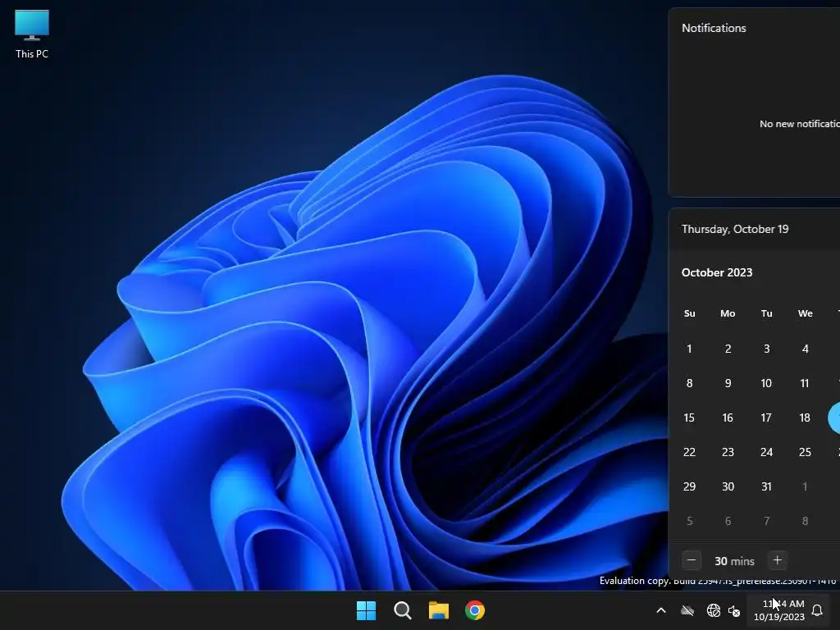
Task: Select dimmed November 5 in calendar
Action: click(x=689, y=521)
